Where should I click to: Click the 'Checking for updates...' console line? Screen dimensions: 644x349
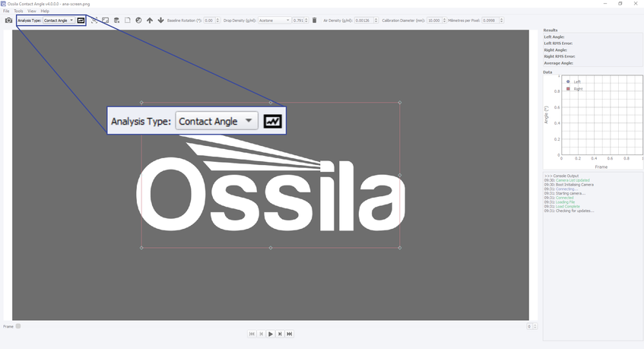[569, 211]
